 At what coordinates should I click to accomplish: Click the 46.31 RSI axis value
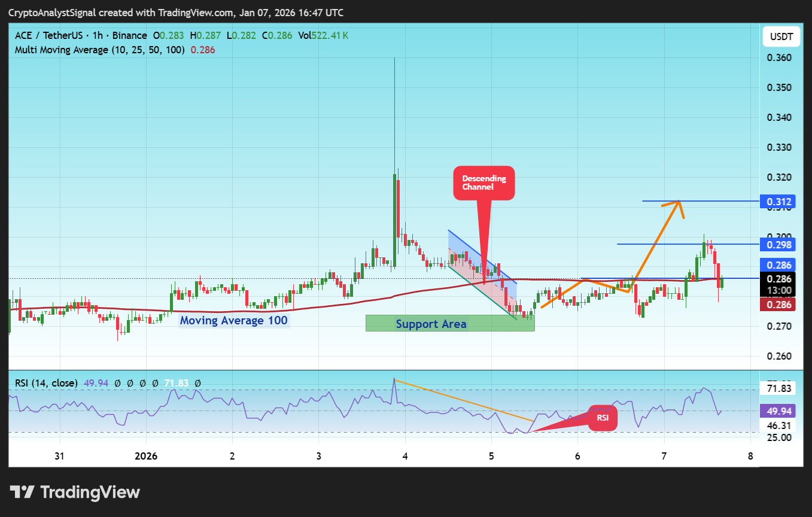(780, 425)
